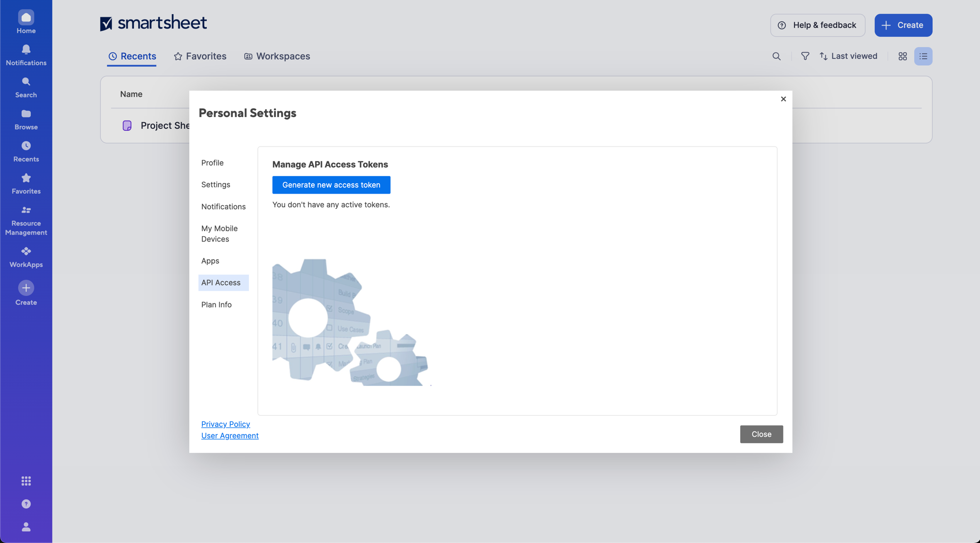Click the search magnifier above the list
The height and width of the screenshot is (543, 980).
click(x=776, y=56)
